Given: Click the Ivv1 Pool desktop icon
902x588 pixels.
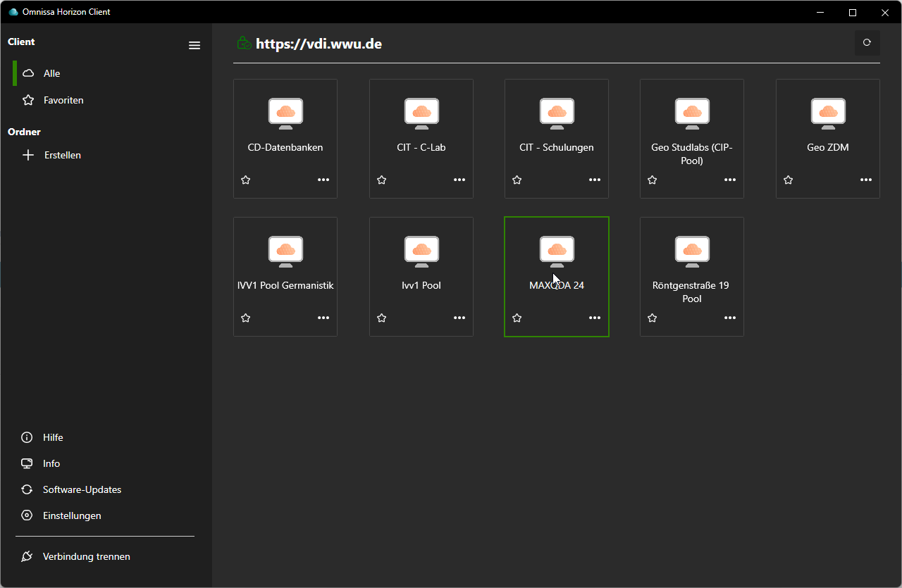Looking at the screenshot, I should click(421, 251).
